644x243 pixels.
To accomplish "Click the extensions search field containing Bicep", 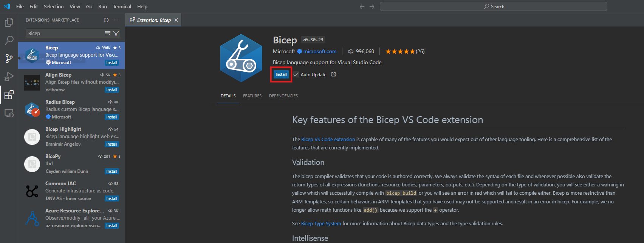I will (64, 34).
